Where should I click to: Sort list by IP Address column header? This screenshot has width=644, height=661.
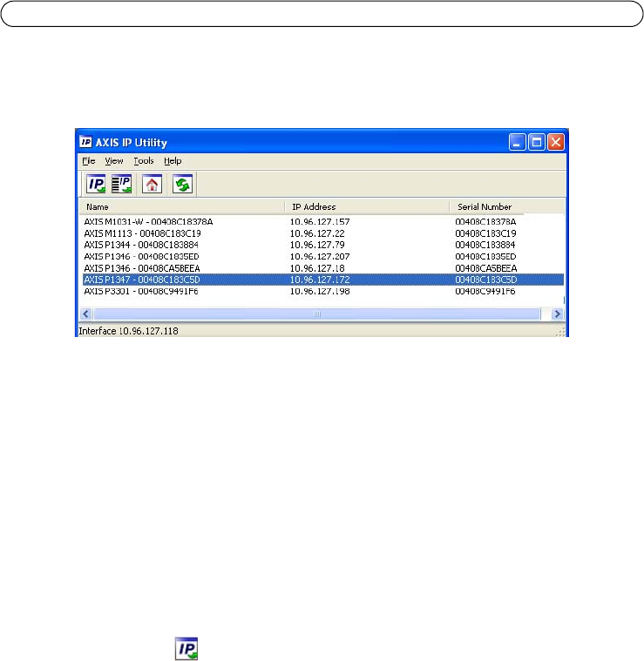[368, 206]
